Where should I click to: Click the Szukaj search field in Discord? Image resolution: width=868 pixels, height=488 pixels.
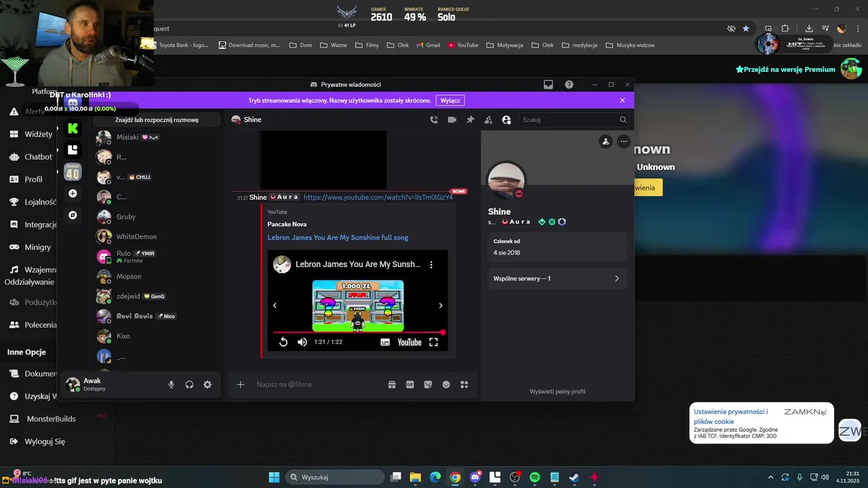[574, 119]
